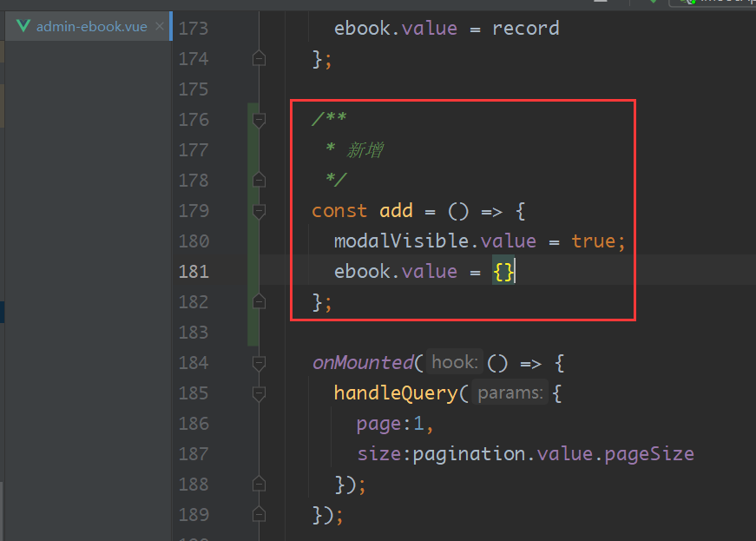Viewport: 756px width, 541px height.
Task: Click the empty braces on line 181
Action: pyautogui.click(x=503, y=272)
